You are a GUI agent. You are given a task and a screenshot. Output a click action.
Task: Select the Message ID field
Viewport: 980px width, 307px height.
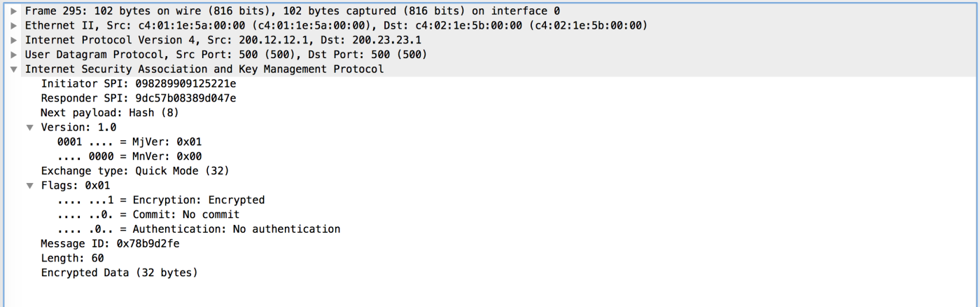pyautogui.click(x=110, y=244)
